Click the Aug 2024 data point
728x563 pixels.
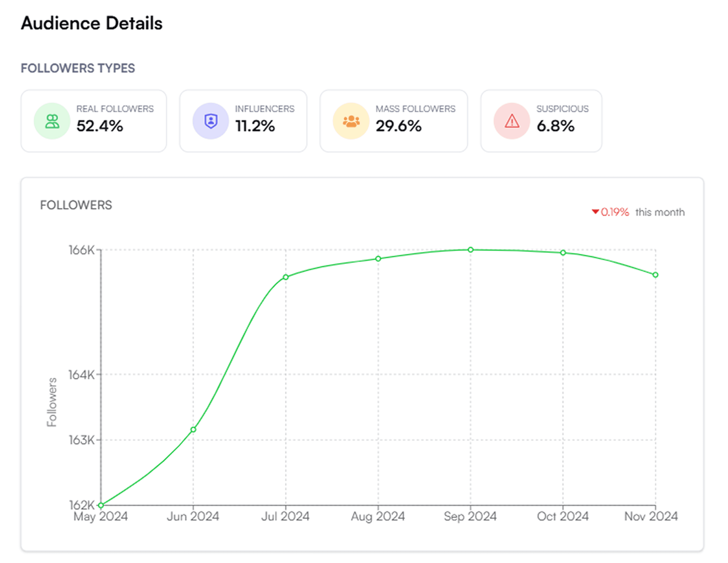(378, 259)
